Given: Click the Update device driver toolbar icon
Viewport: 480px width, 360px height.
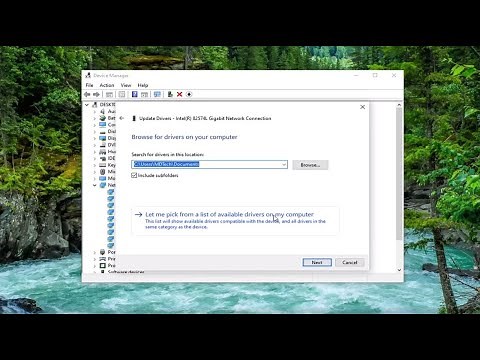Looking at the screenshot, I should tap(170, 94).
